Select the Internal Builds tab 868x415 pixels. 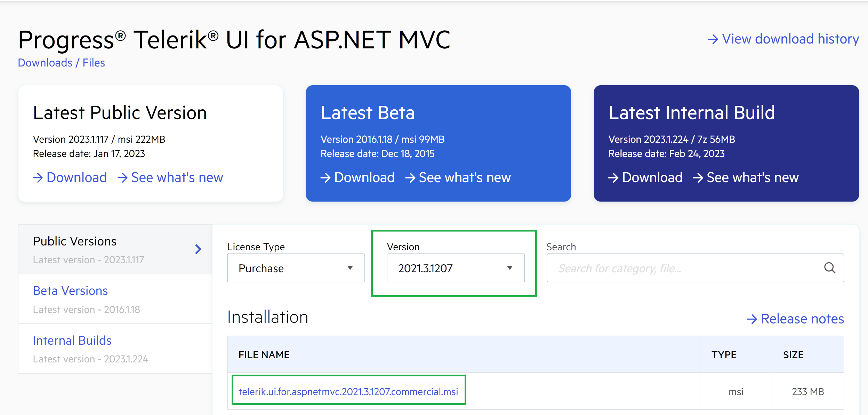[72, 340]
